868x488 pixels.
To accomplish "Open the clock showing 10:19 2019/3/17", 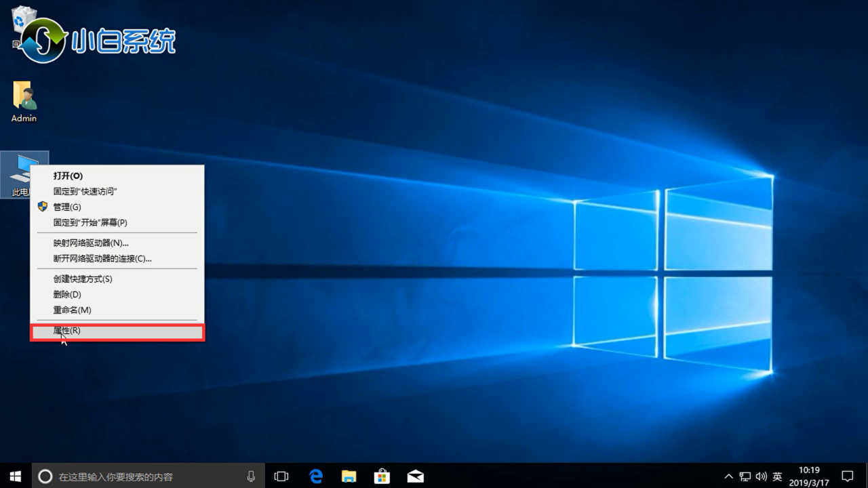I will (x=809, y=476).
